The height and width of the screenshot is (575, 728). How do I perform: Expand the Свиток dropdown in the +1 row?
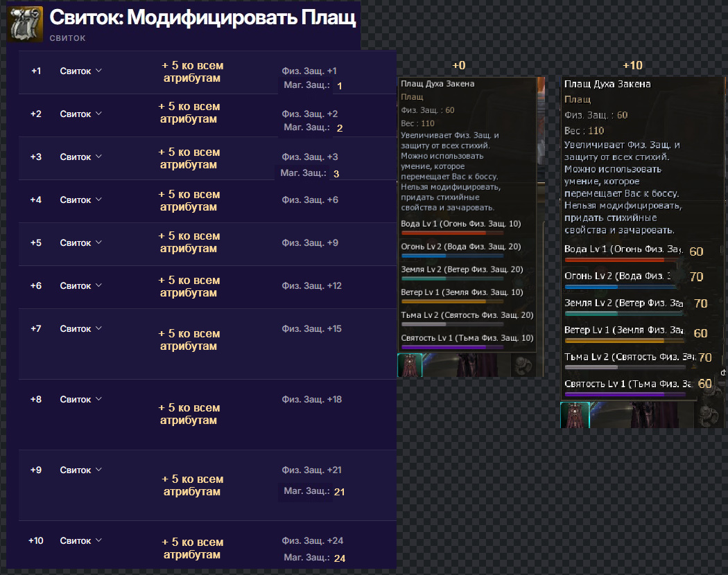coord(80,71)
